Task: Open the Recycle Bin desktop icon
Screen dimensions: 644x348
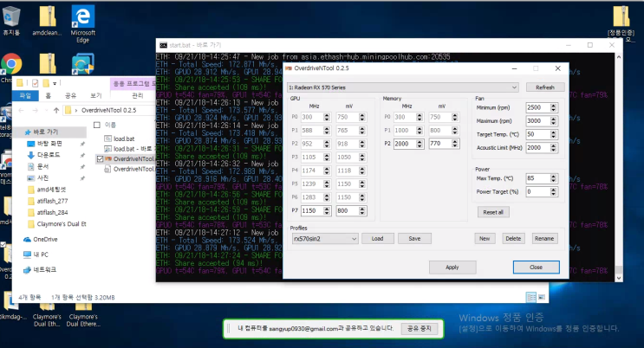Action: pyautogui.click(x=11, y=21)
